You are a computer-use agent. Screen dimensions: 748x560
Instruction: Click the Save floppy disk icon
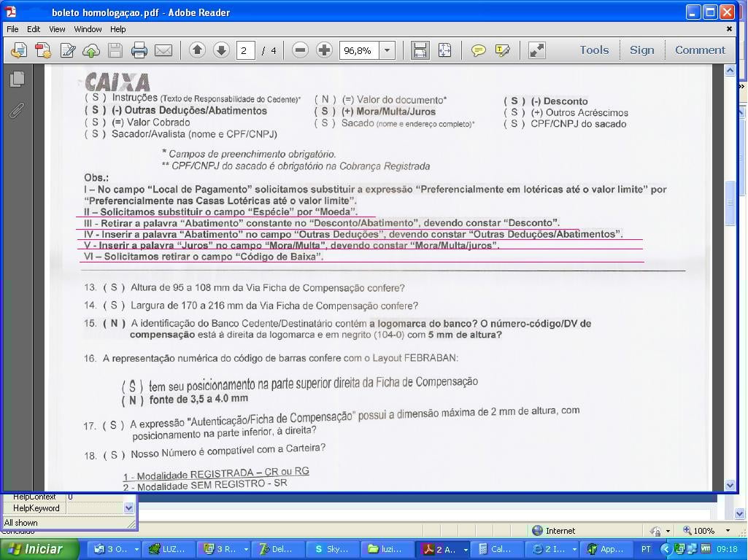pyautogui.click(x=115, y=50)
